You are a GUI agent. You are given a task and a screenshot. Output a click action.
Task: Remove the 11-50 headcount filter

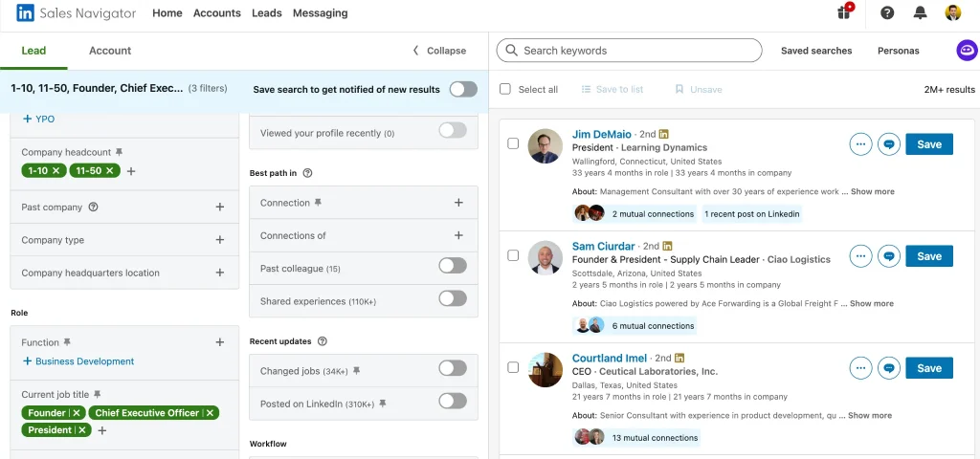coord(110,170)
